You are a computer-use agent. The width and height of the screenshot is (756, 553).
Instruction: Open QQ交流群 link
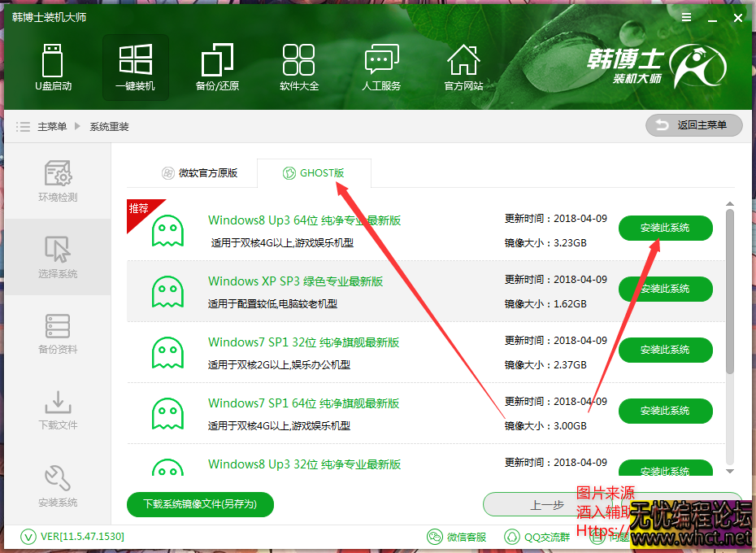click(537, 537)
